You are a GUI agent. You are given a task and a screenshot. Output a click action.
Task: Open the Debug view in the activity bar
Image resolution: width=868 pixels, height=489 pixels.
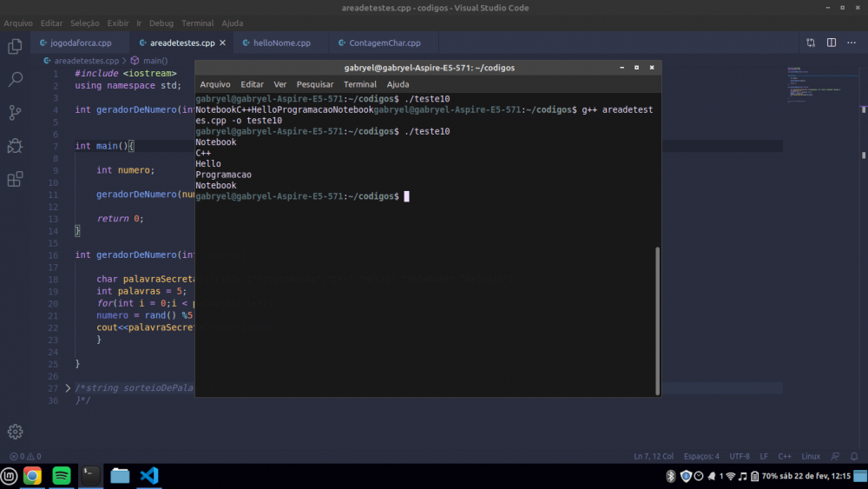(x=15, y=146)
